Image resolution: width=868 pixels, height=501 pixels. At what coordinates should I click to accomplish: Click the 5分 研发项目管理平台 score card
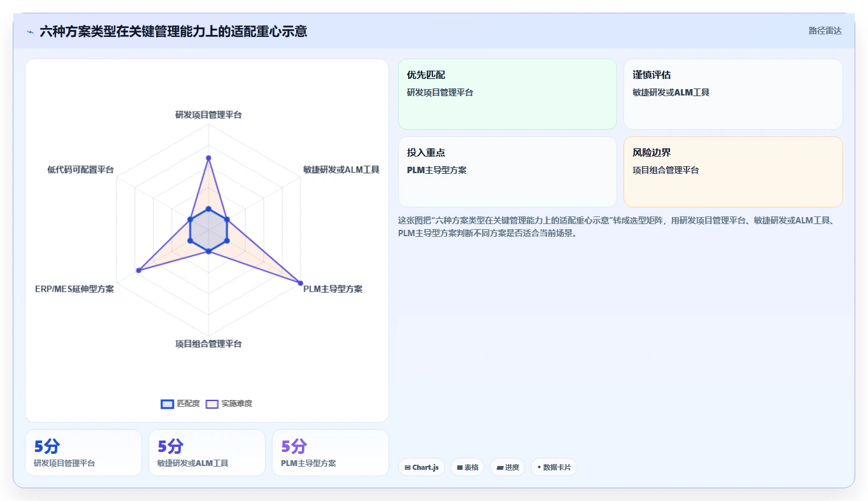[x=83, y=453]
